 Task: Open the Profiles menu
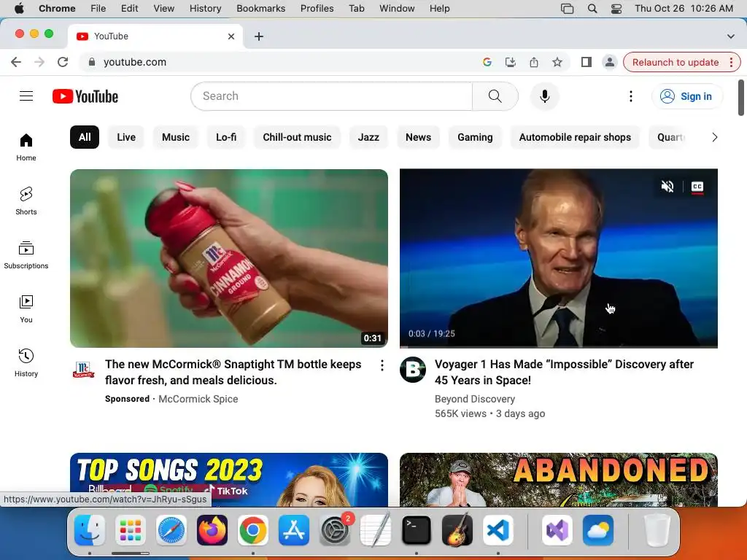[317, 8]
